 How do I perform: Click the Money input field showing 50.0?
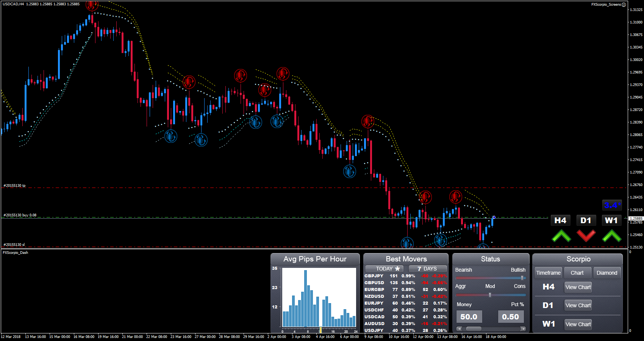[469, 317]
